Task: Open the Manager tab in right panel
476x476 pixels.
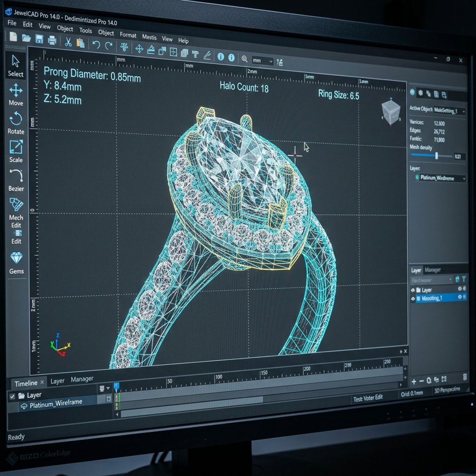Action: pos(433,270)
